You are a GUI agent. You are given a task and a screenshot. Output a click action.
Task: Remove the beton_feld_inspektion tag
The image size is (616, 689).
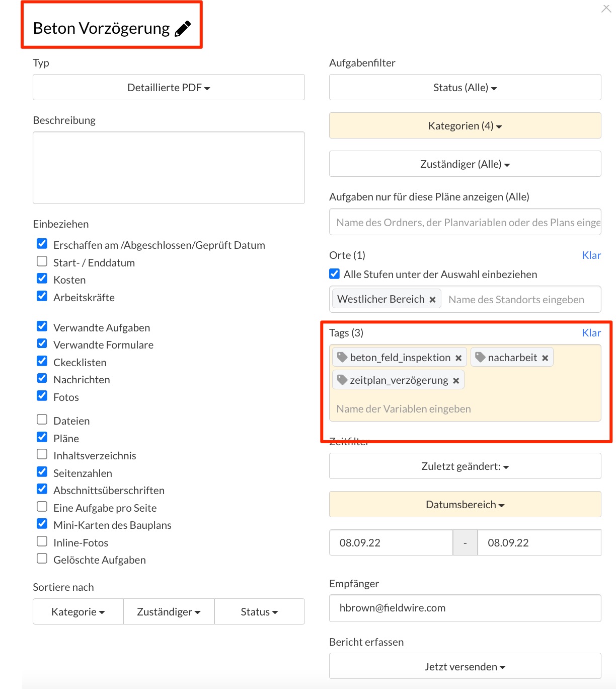coord(458,358)
